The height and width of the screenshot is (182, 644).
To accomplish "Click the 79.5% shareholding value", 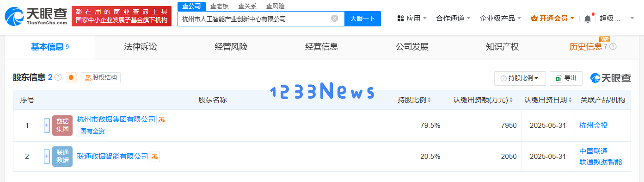I will tap(430, 126).
